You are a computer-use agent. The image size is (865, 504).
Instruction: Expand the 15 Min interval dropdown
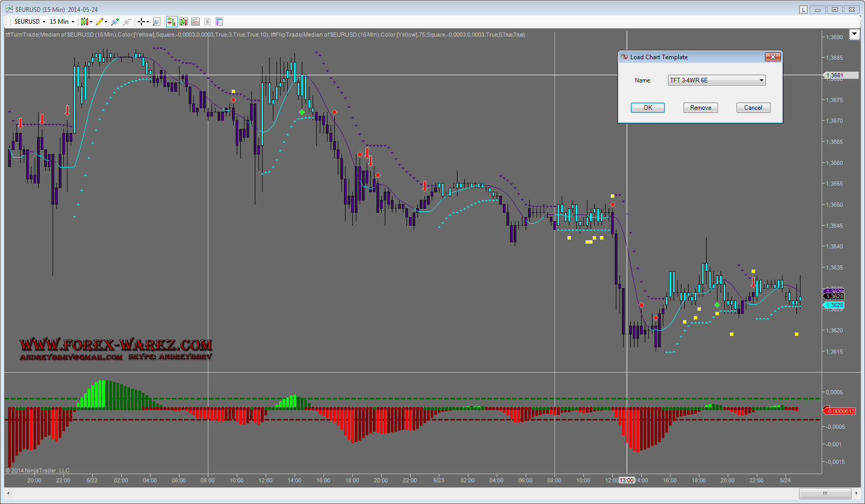point(62,22)
